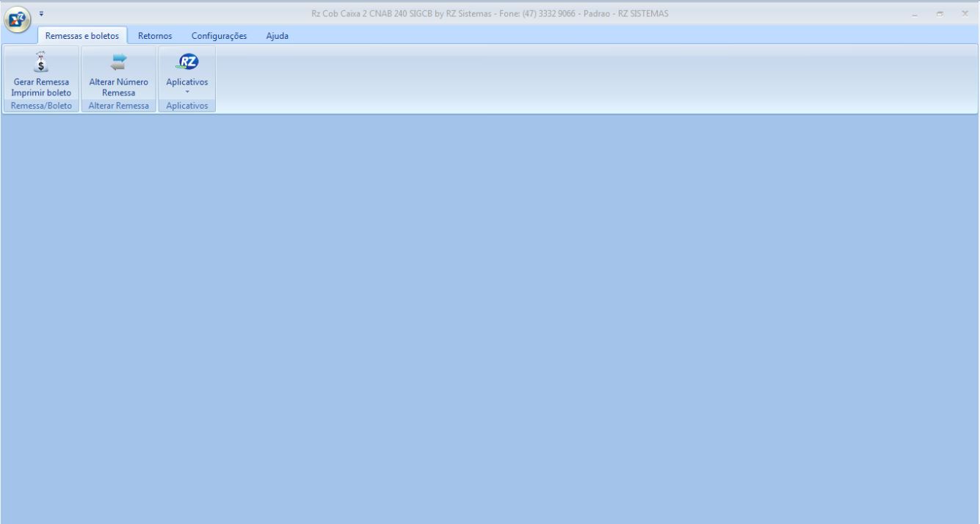Click the Alterar Número Remessa arrows icon
Screen dimensions: 980x524
point(118,63)
